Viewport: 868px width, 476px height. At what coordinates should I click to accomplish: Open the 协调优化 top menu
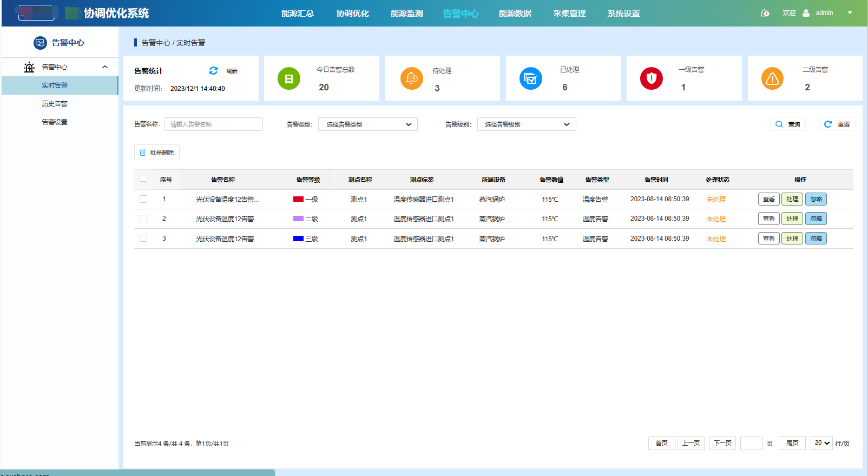coord(353,14)
